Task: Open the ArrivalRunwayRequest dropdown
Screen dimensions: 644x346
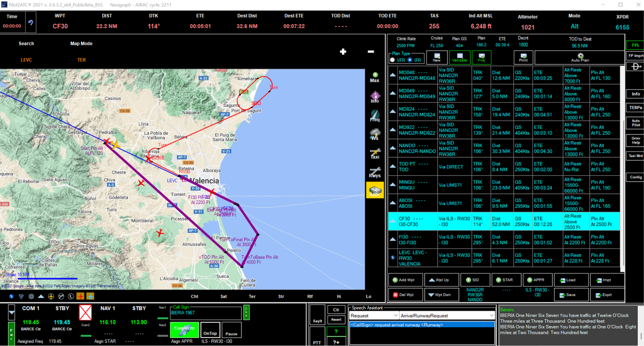Action: 447,316
